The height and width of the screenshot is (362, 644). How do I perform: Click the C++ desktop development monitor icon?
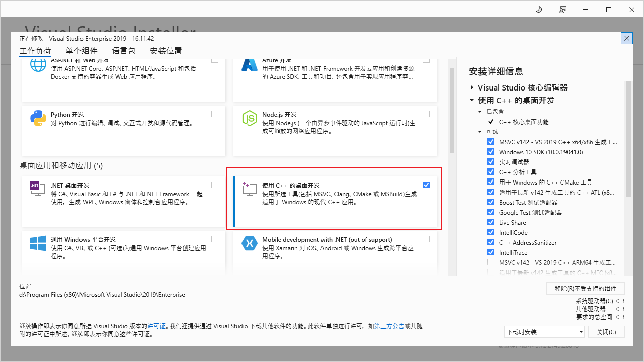(x=250, y=189)
